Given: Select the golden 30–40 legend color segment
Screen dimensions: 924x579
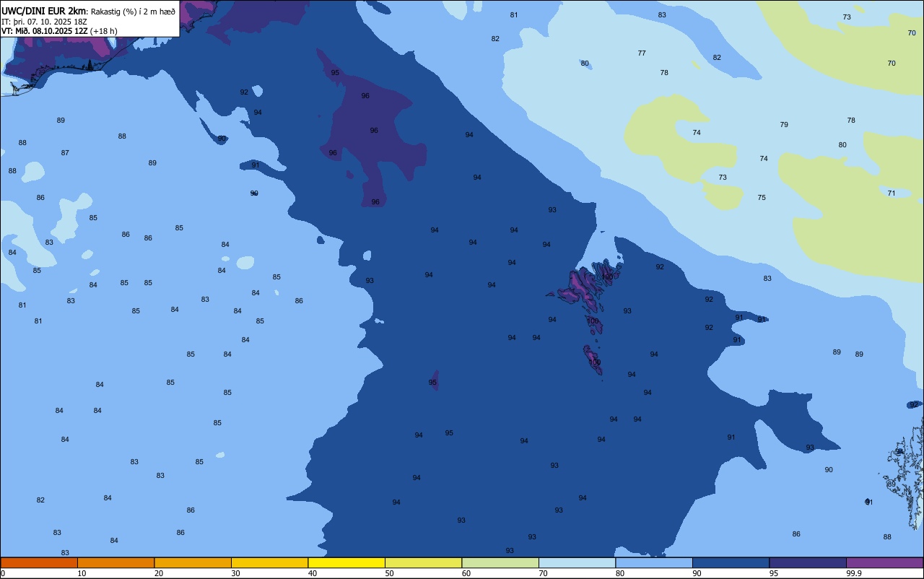Looking at the screenshot, I should pos(269,562).
